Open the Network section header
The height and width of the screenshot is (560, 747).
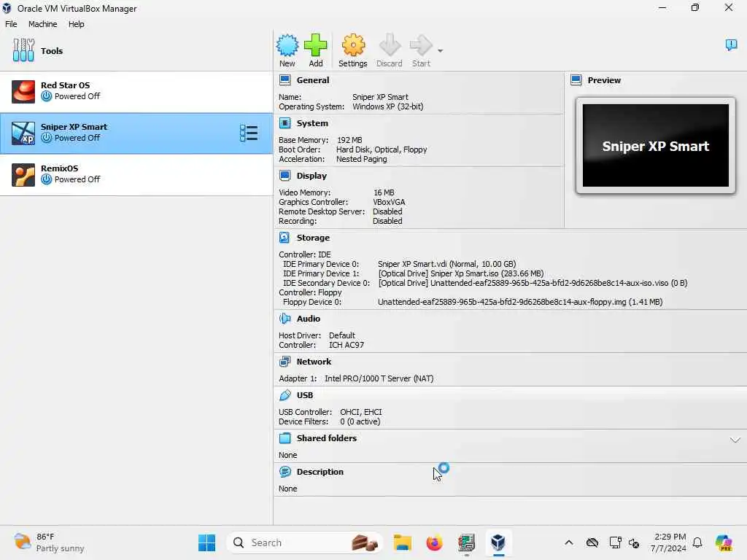click(x=314, y=362)
